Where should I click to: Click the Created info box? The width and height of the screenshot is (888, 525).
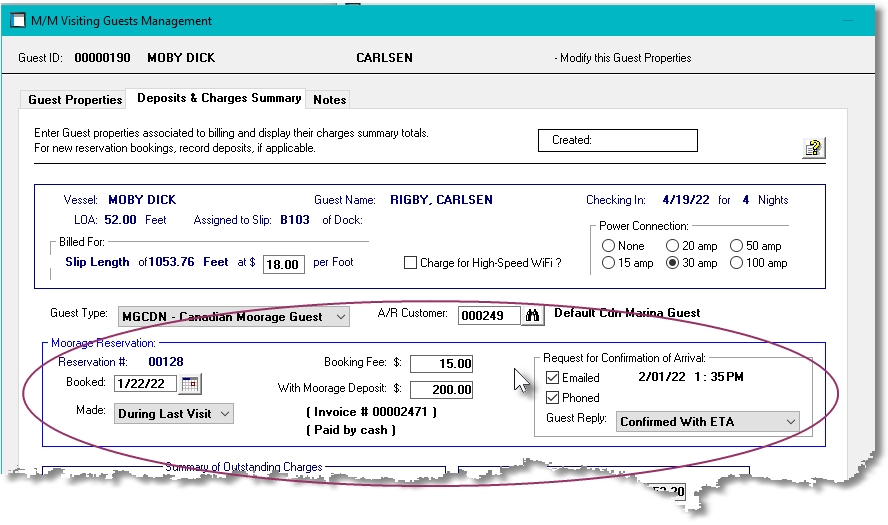tap(617, 140)
